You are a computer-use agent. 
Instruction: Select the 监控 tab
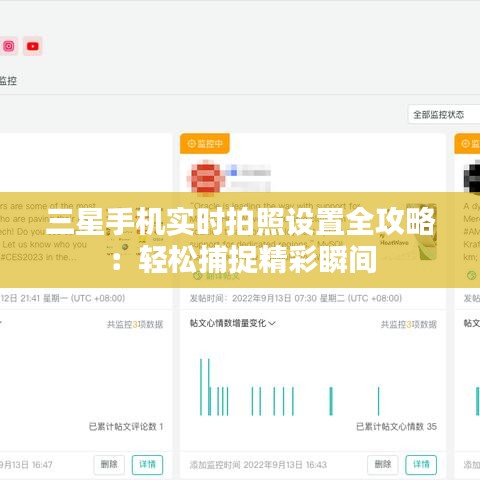8,80
